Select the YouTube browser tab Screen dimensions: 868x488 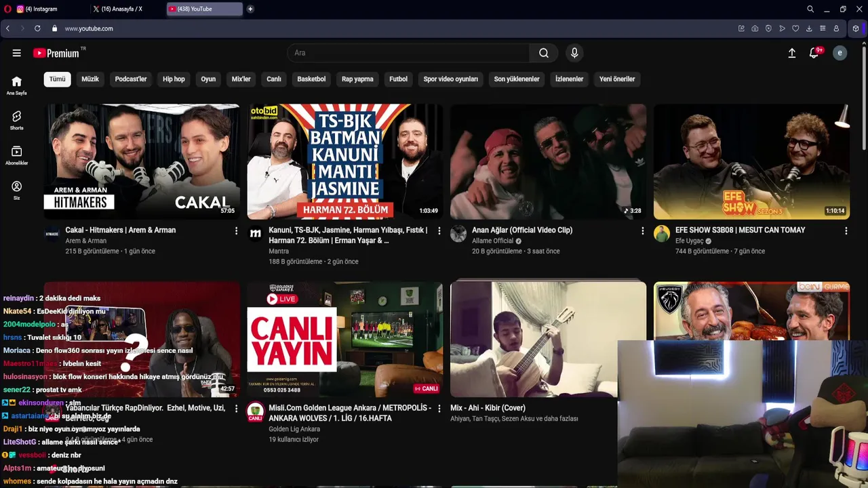(205, 9)
